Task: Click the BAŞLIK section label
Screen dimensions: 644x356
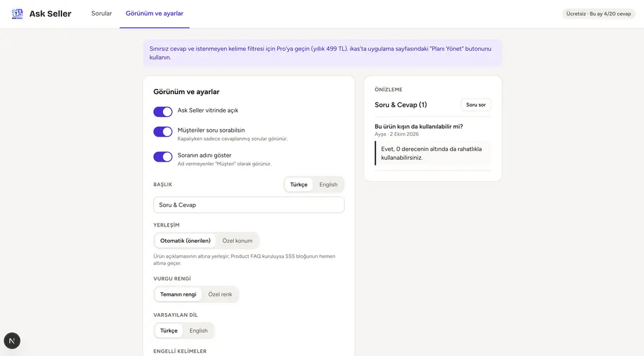Action: (x=163, y=185)
